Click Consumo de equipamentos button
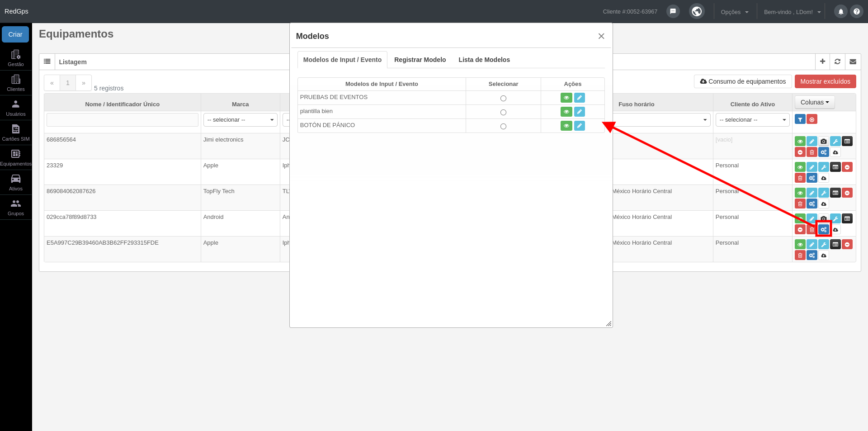The width and height of the screenshot is (868, 431). (743, 81)
